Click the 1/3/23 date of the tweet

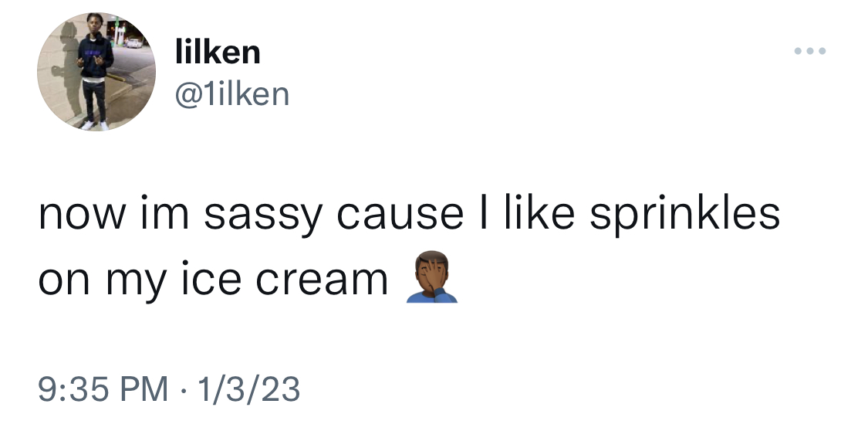click(248, 389)
